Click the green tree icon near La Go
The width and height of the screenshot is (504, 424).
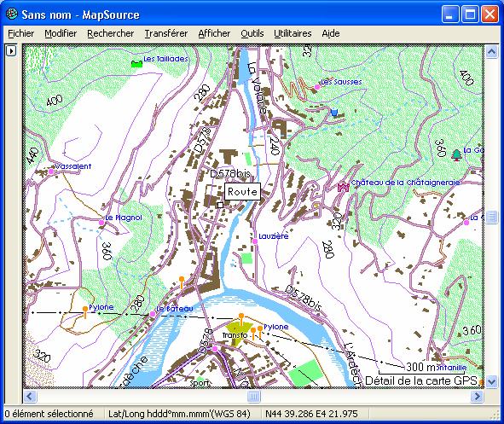[x=456, y=154]
